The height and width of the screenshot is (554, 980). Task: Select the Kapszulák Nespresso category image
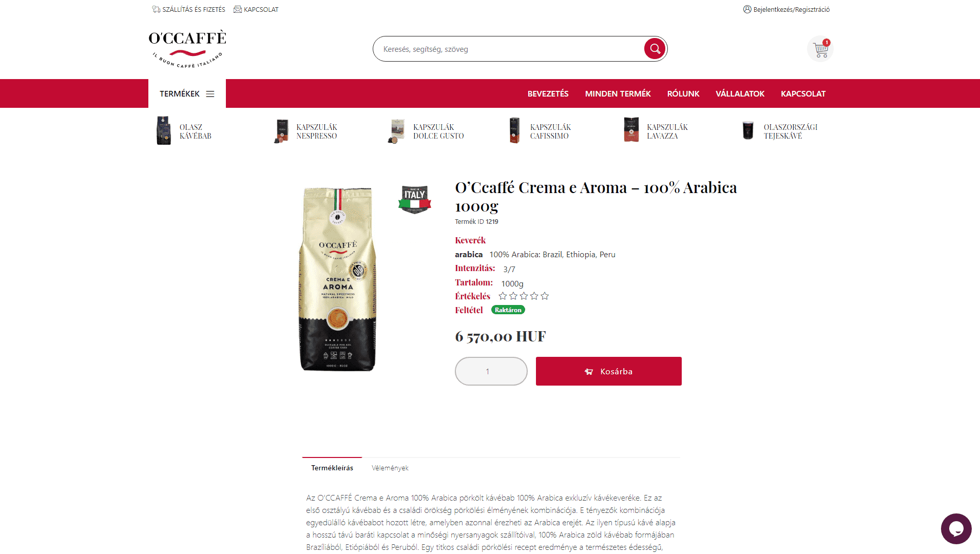pyautogui.click(x=281, y=131)
